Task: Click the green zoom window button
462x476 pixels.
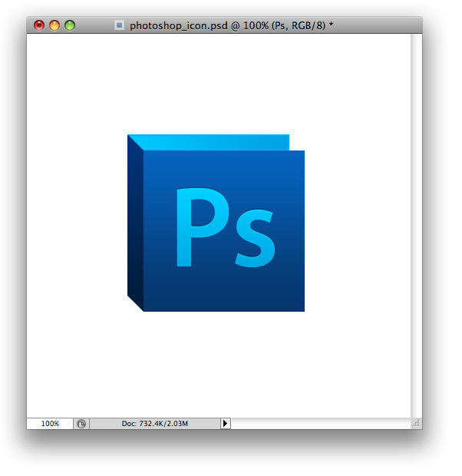Action: tap(70, 25)
